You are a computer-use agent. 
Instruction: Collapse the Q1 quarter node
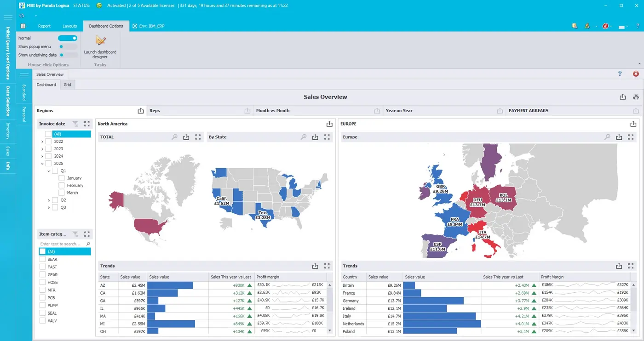click(49, 171)
